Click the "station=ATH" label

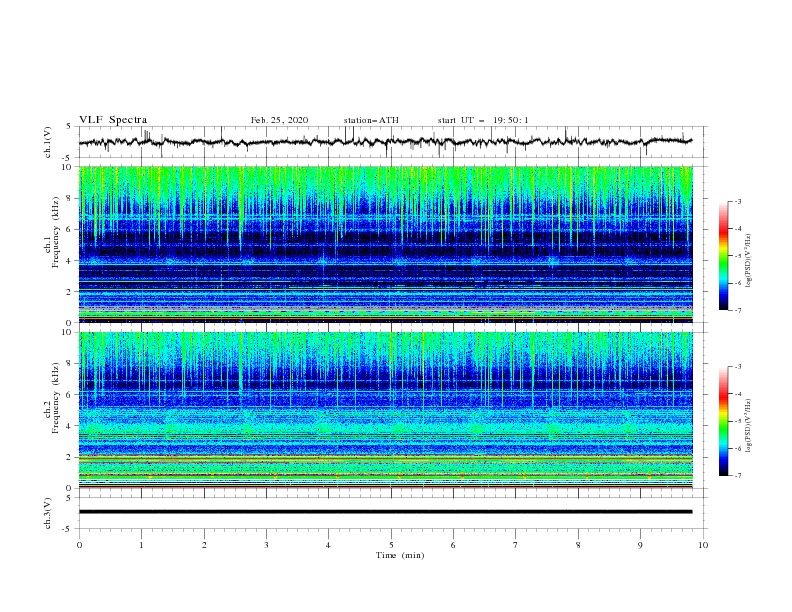pyautogui.click(x=371, y=120)
